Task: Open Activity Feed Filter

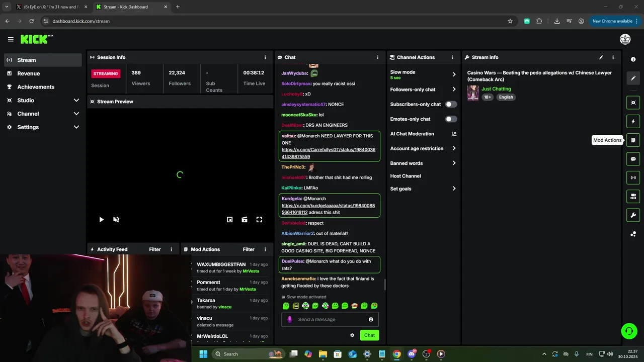Action: tap(155, 249)
